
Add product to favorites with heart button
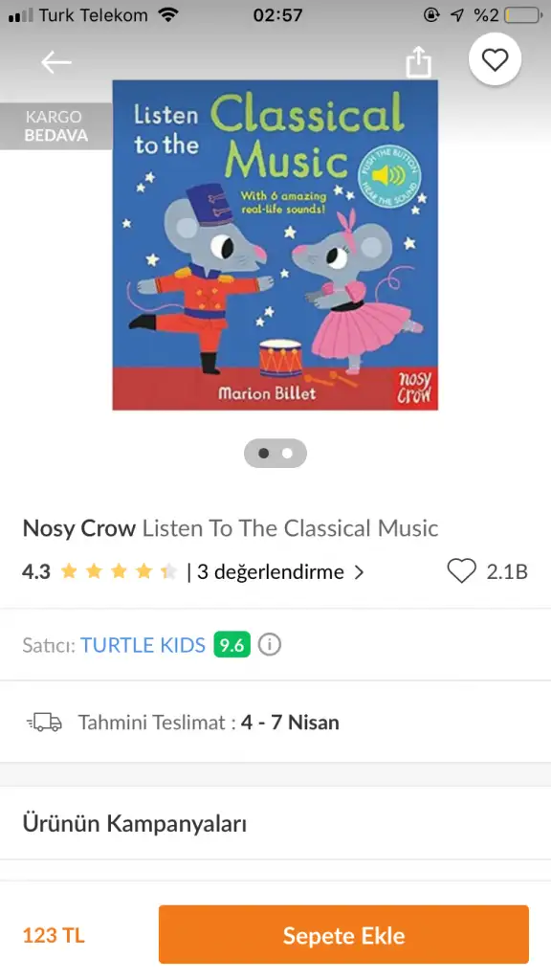tap(495, 60)
